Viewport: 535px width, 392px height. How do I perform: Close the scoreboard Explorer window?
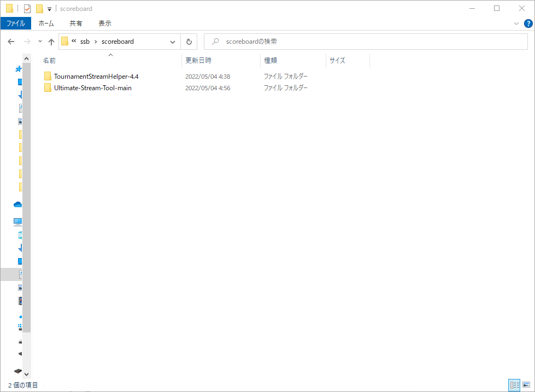tap(522, 9)
